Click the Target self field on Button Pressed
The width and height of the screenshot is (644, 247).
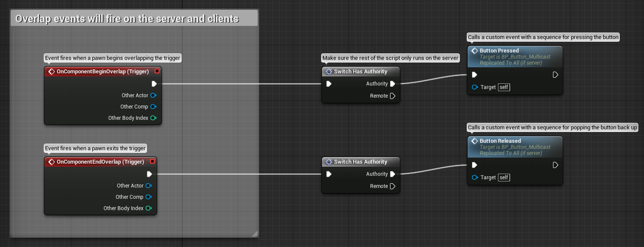pos(504,87)
